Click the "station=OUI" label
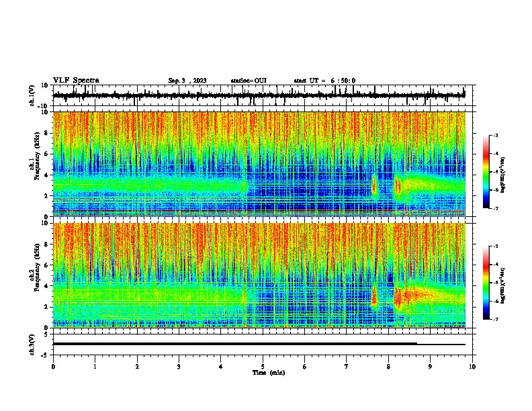The image size is (532, 411). click(249, 81)
